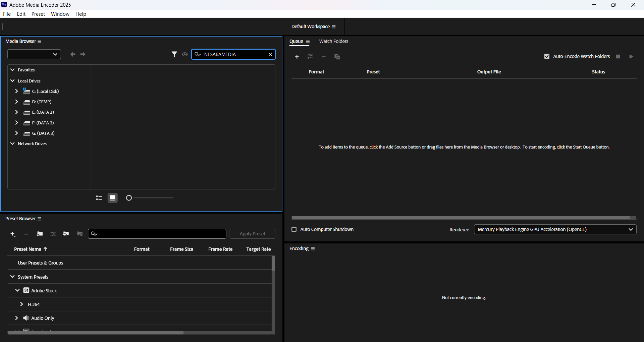The height and width of the screenshot is (342, 644).
Task: Toggle the eye icon for ingest view
Action: point(185,54)
